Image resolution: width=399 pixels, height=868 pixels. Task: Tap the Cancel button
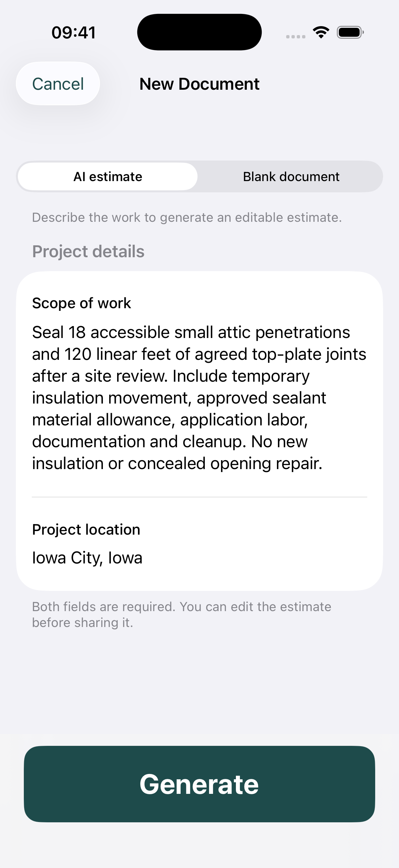coord(58,83)
